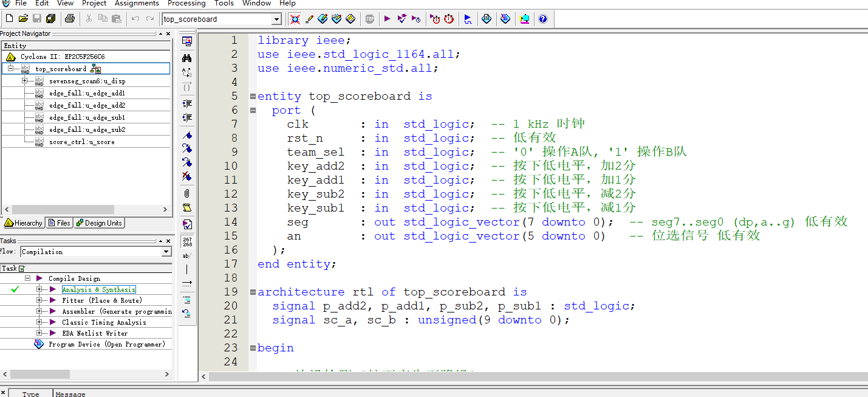
Task: Open the Project menu
Action: pyautogui.click(x=94, y=3)
